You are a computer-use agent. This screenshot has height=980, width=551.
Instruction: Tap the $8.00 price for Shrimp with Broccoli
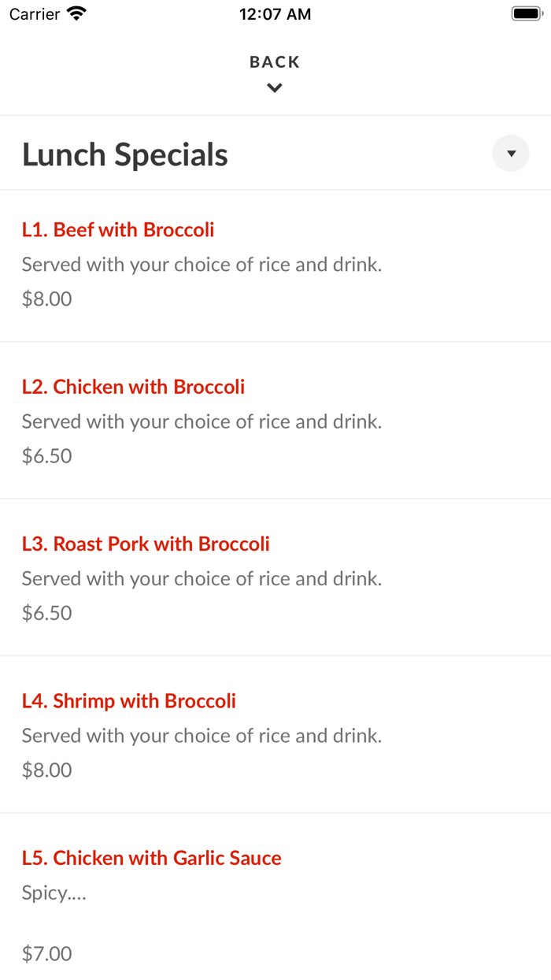(x=47, y=770)
